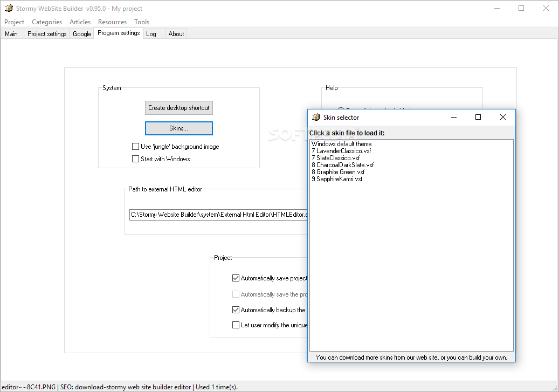559x392 pixels.
Task: Switch to the Project settings tab
Action: [47, 34]
